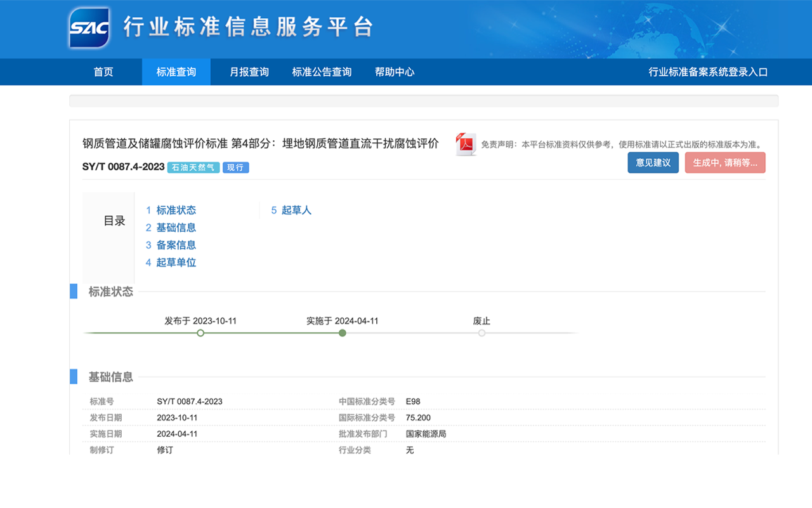The height and width of the screenshot is (508, 812).
Task: Switch to the 月报查询 tab
Action: tap(248, 72)
